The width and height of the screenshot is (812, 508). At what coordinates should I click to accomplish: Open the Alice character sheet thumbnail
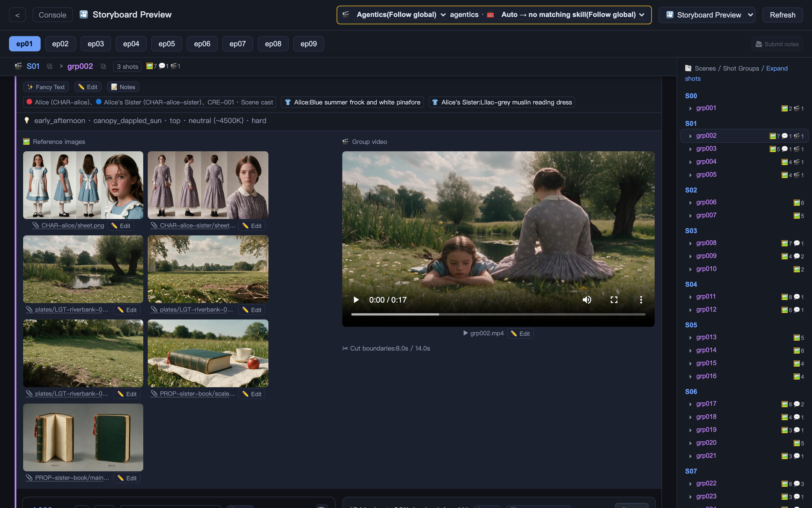(x=83, y=185)
